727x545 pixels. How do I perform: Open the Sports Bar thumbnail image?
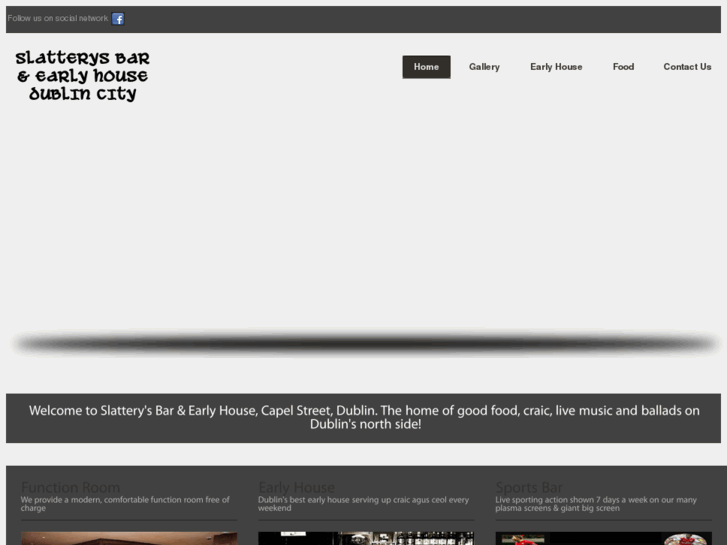pyautogui.click(x=603, y=539)
